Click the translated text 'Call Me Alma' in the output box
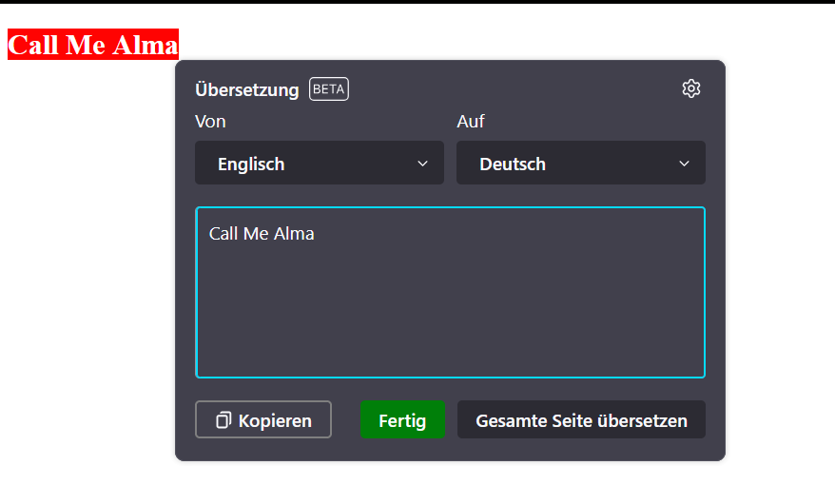The image size is (835, 504). pos(262,233)
